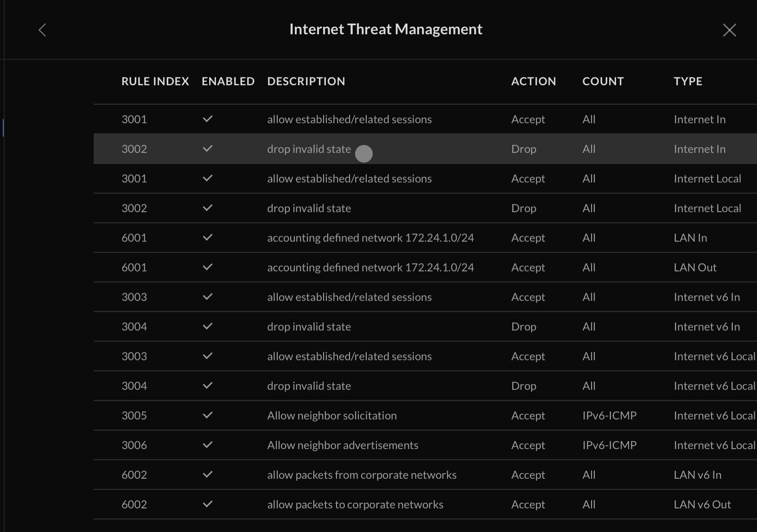Select accounting defined network description in LAN In row
This screenshot has height=532, width=757.
(371, 238)
